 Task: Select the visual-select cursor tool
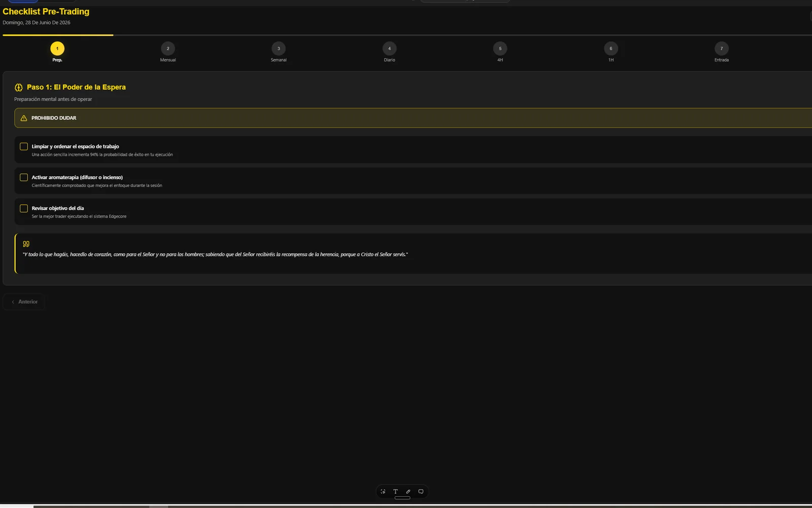tap(383, 491)
